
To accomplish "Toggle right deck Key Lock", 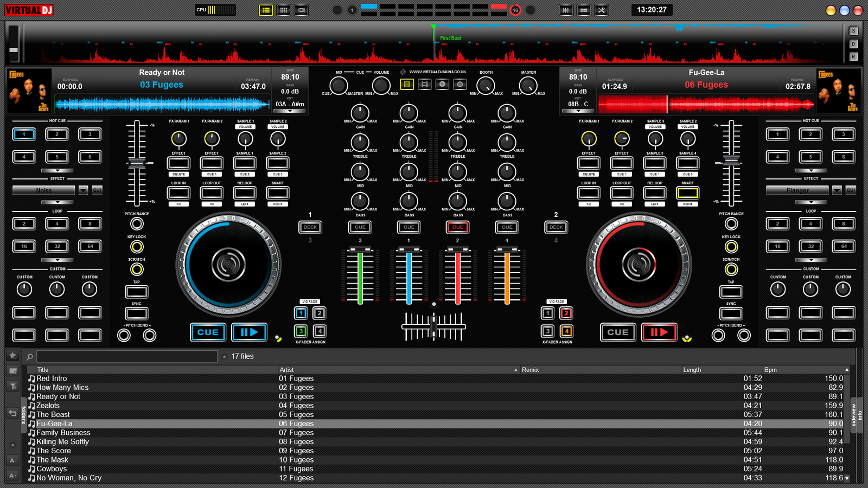I will point(731,247).
